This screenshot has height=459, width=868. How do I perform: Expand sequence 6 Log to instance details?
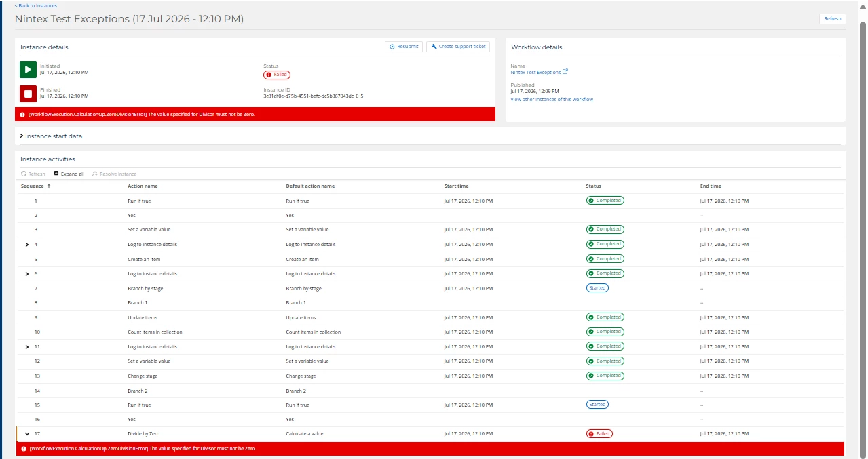(x=27, y=274)
